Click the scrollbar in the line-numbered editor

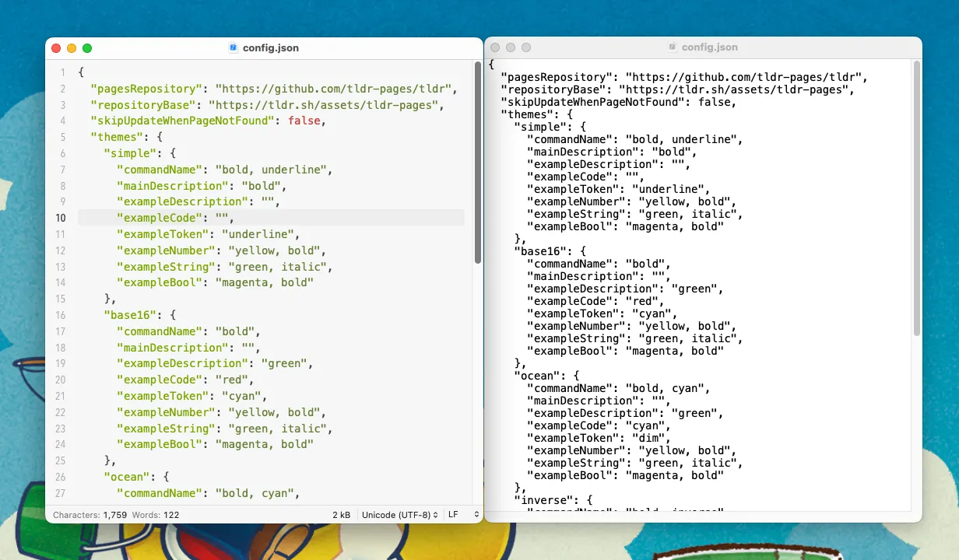point(477,163)
